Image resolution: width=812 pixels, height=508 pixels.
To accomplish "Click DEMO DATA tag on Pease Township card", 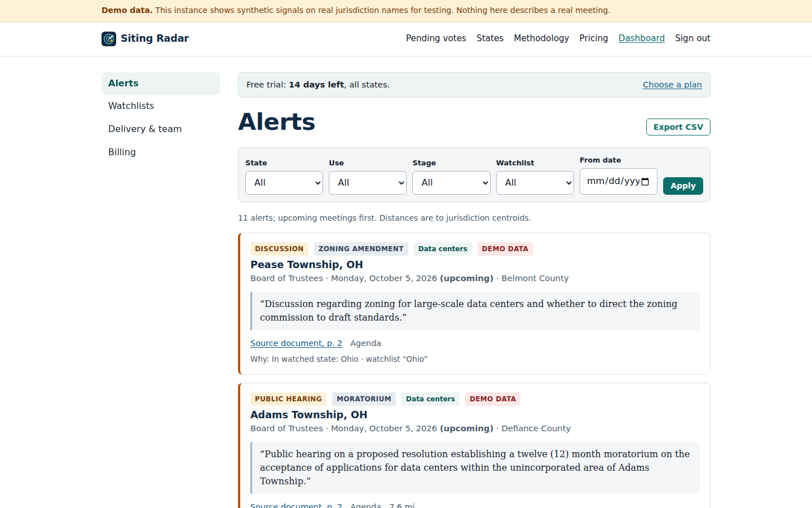I will coord(505,249).
